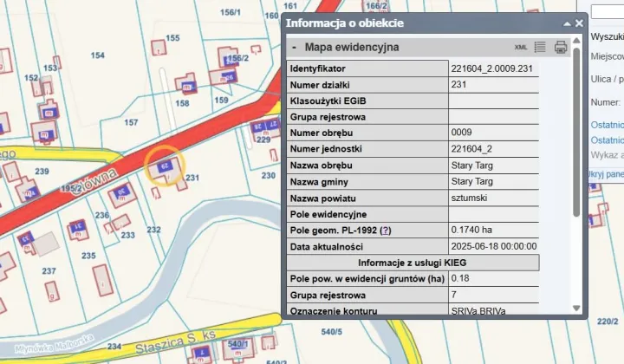Select the contour value SRIVa,BRIVa
Viewport: 624px width, 364px height.
pyautogui.click(x=478, y=310)
